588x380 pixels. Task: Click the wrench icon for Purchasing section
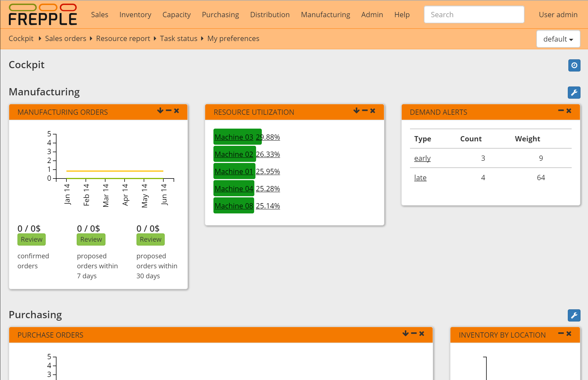[574, 315]
